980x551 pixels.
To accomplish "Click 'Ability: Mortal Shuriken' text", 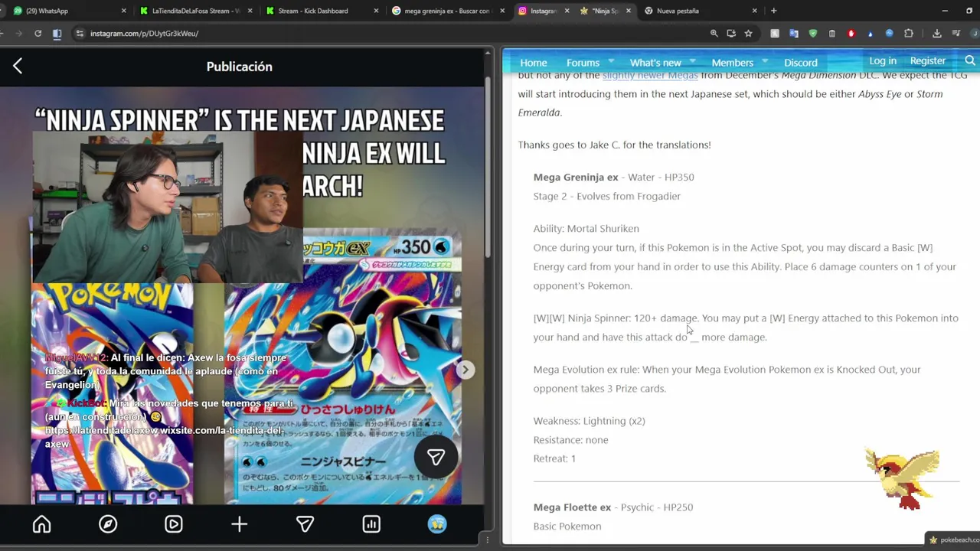I will point(586,228).
